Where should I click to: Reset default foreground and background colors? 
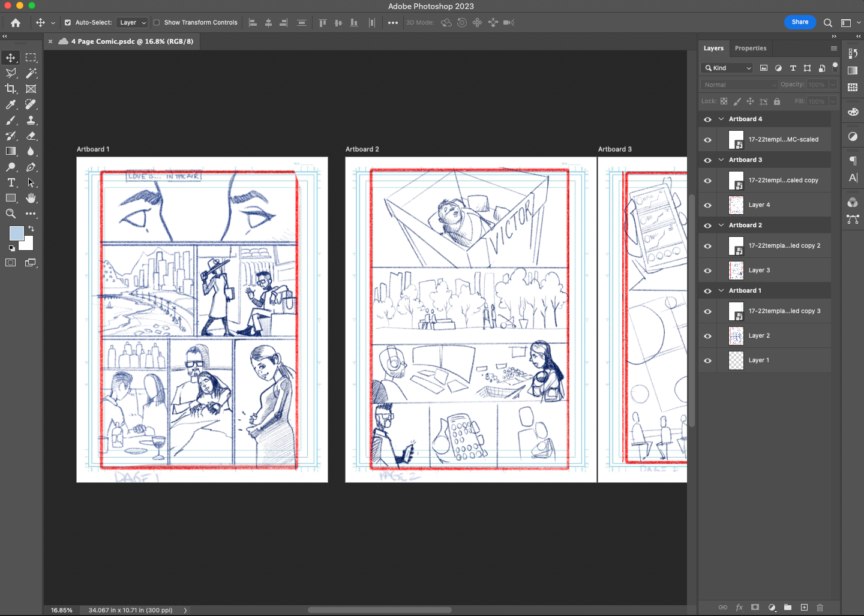[12, 248]
